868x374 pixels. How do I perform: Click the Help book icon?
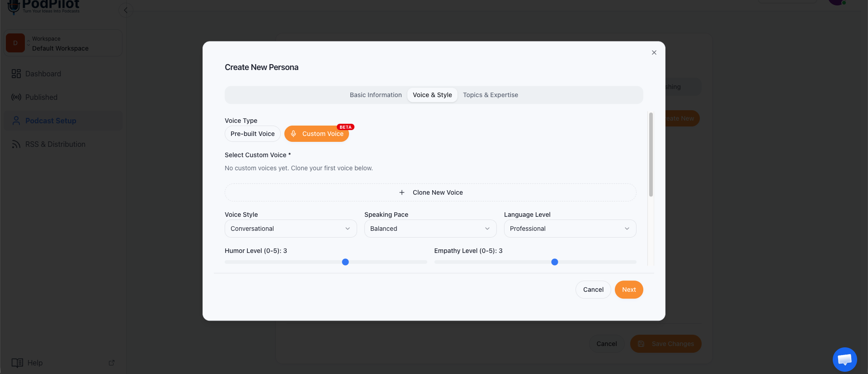coord(17,363)
